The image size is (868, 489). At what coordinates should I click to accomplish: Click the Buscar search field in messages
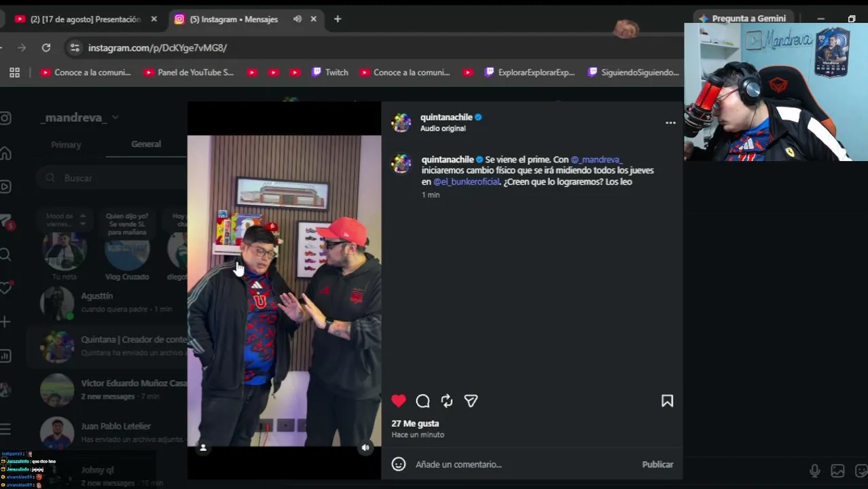pyautogui.click(x=112, y=178)
